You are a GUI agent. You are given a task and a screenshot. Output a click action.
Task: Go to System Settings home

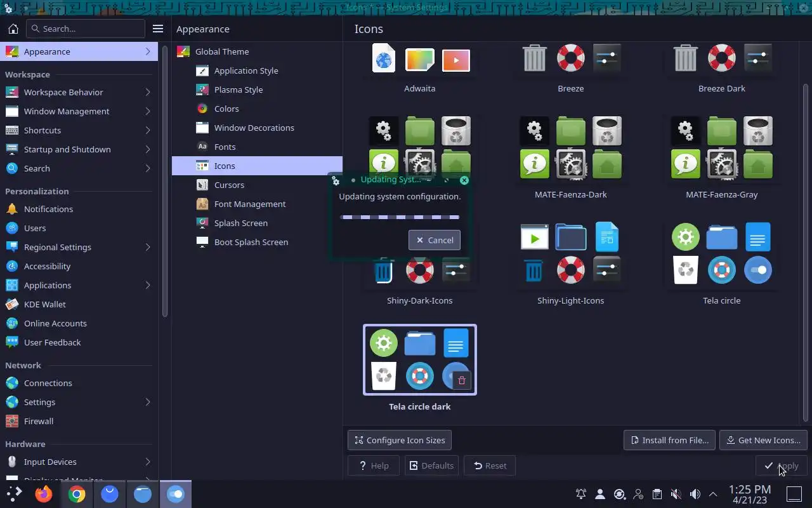13,29
